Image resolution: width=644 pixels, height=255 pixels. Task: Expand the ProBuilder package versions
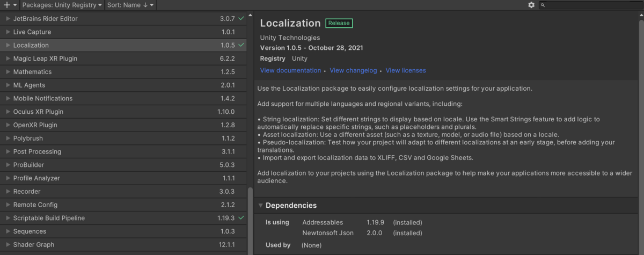[8, 165]
